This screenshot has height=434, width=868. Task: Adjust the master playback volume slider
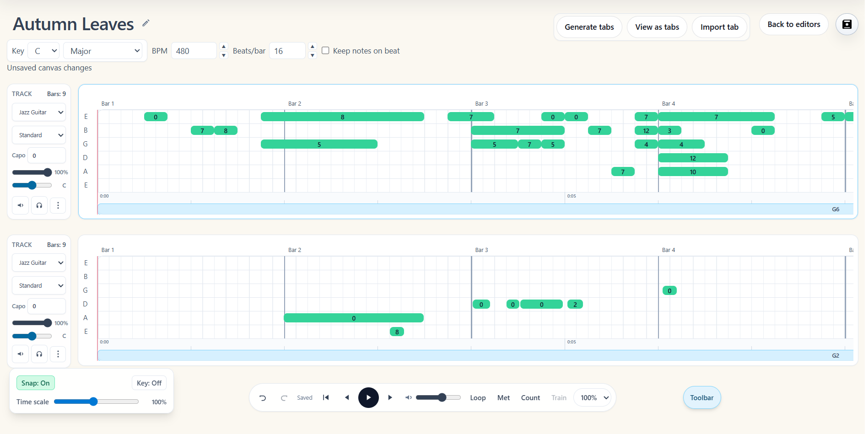tap(438, 397)
